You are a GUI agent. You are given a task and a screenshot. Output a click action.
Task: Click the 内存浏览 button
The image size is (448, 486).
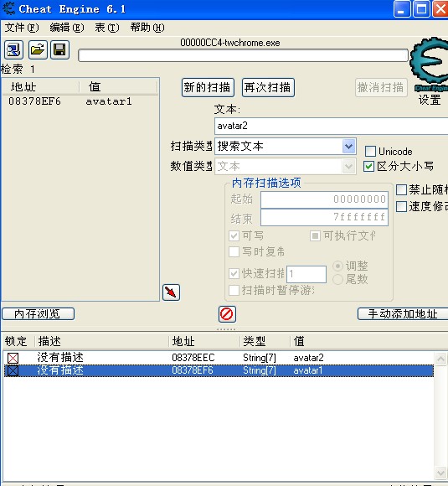point(39,314)
